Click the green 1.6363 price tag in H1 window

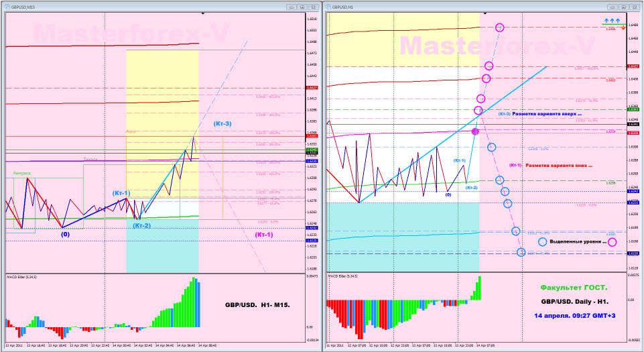tap(633, 109)
